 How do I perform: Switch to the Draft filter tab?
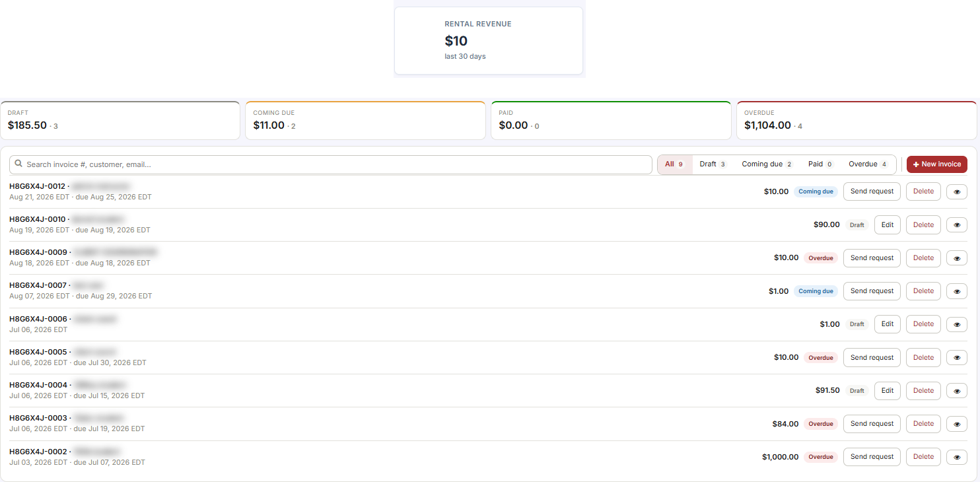[713, 164]
